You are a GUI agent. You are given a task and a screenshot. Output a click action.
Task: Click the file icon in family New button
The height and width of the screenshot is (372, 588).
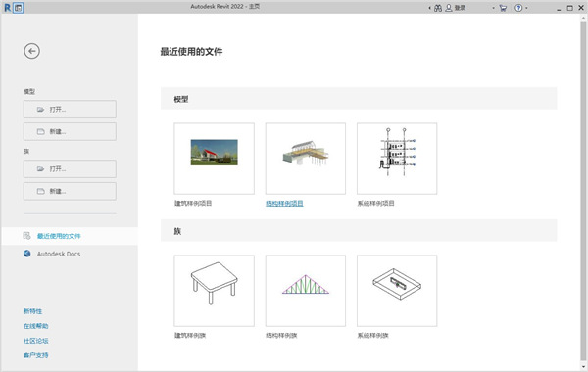pyautogui.click(x=40, y=191)
